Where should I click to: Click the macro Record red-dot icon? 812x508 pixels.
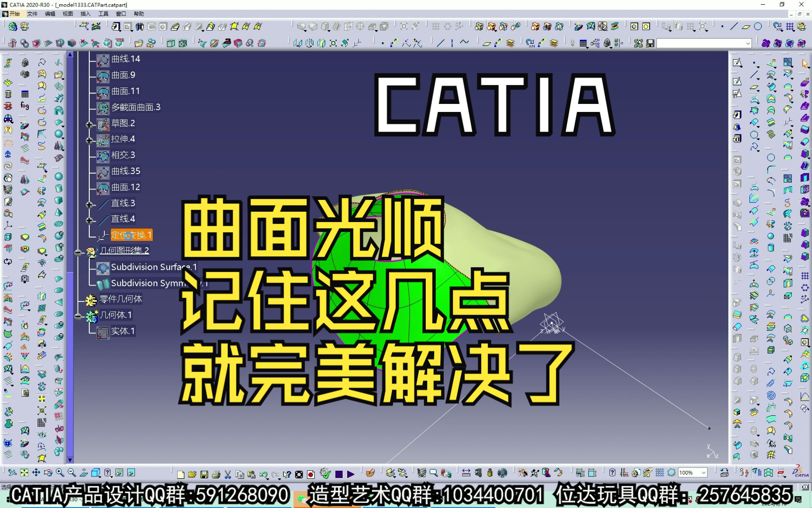click(311, 474)
